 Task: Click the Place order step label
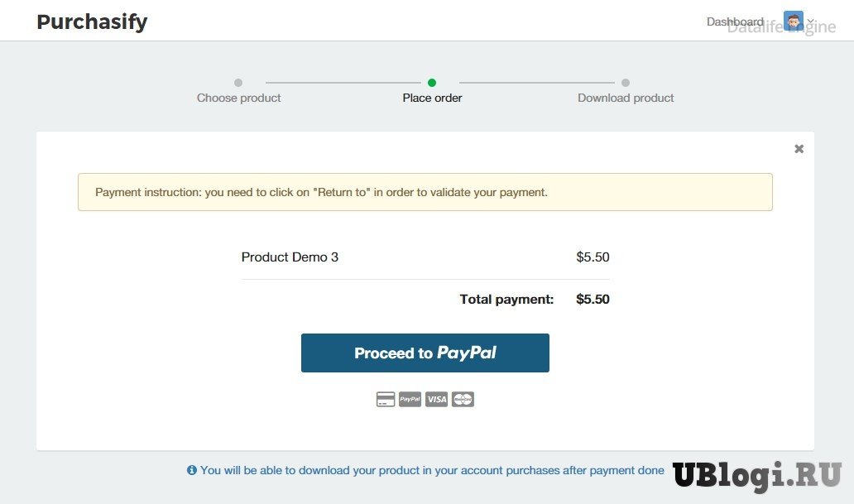[432, 98]
